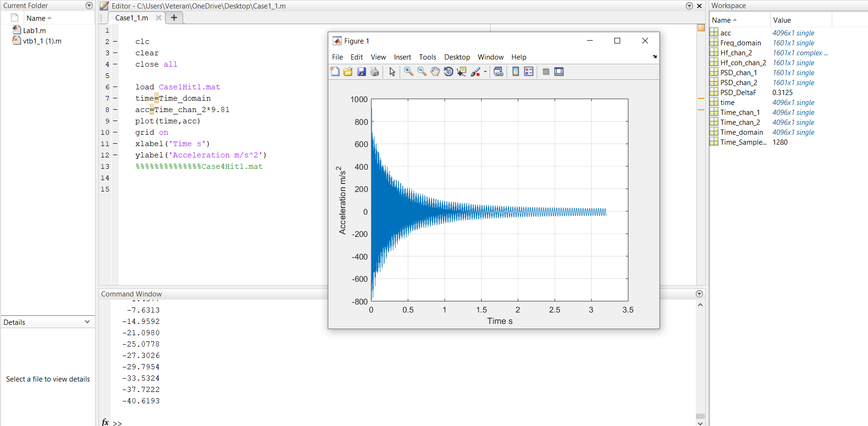Enable the Link Plot toggle
Viewport: 868px width, 426px height.
(x=498, y=71)
